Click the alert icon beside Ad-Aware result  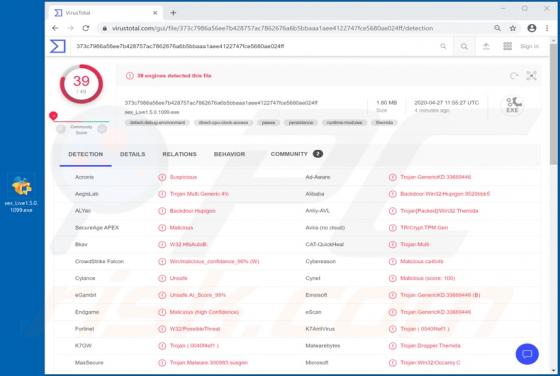coord(392,177)
